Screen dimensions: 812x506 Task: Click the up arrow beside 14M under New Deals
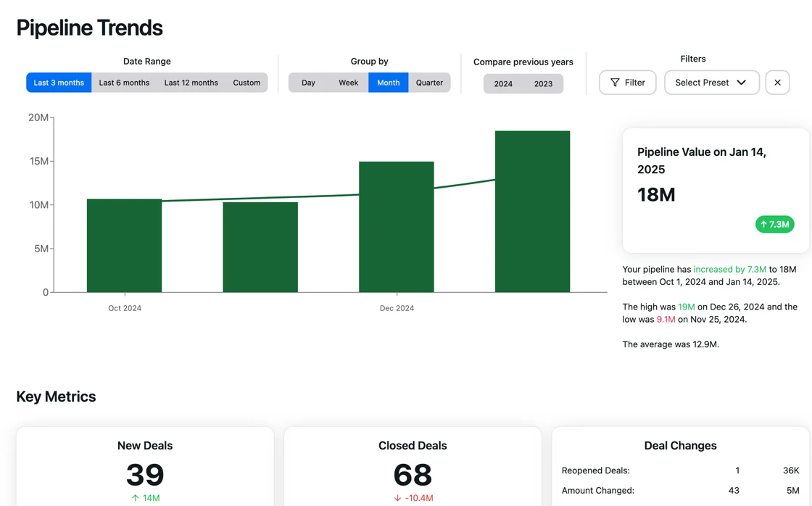pyautogui.click(x=134, y=497)
